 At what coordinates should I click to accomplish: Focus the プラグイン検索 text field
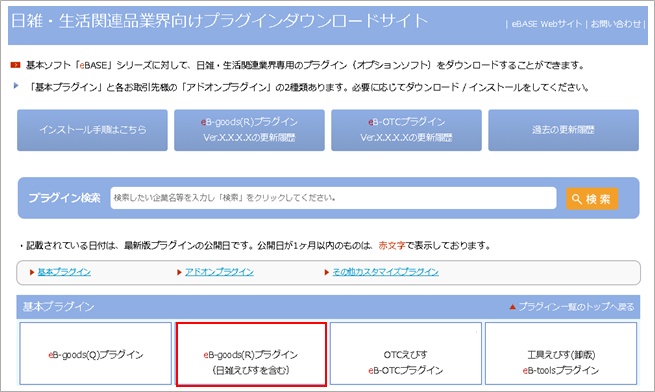[x=333, y=198]
